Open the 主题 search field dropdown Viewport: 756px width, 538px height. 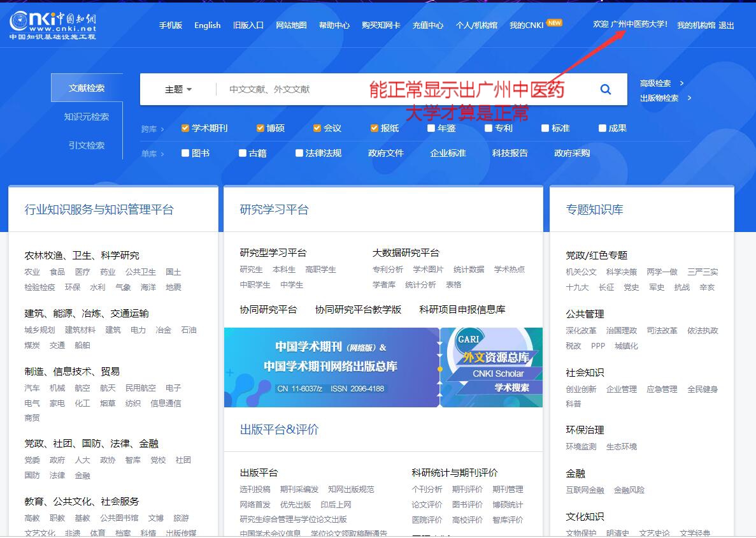(x=178, y=89)
